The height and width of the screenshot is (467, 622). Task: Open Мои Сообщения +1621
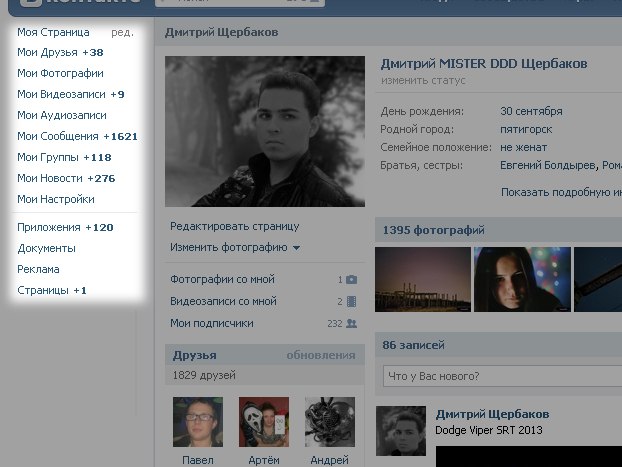pos(77,136)
